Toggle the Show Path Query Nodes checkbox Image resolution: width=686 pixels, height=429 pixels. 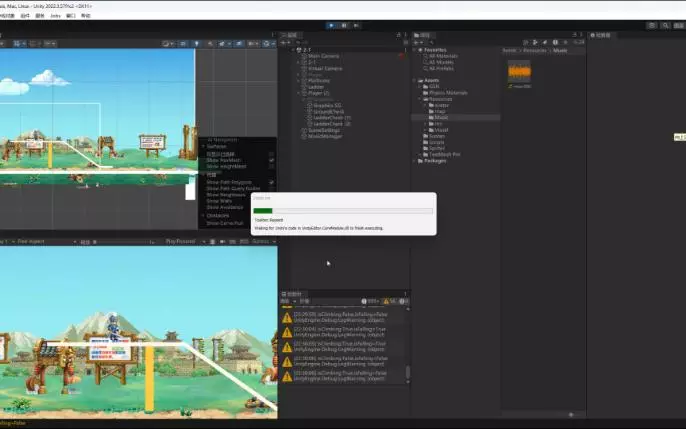click(x=272, y=188)
